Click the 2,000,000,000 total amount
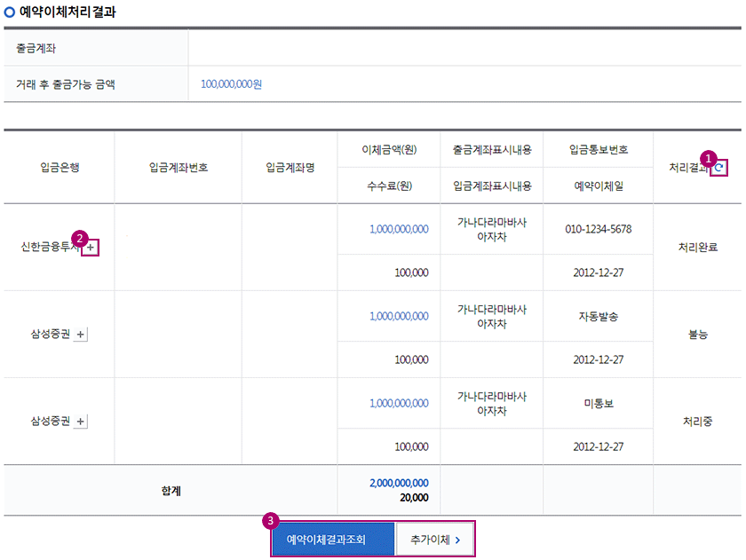 coord(398,483)
